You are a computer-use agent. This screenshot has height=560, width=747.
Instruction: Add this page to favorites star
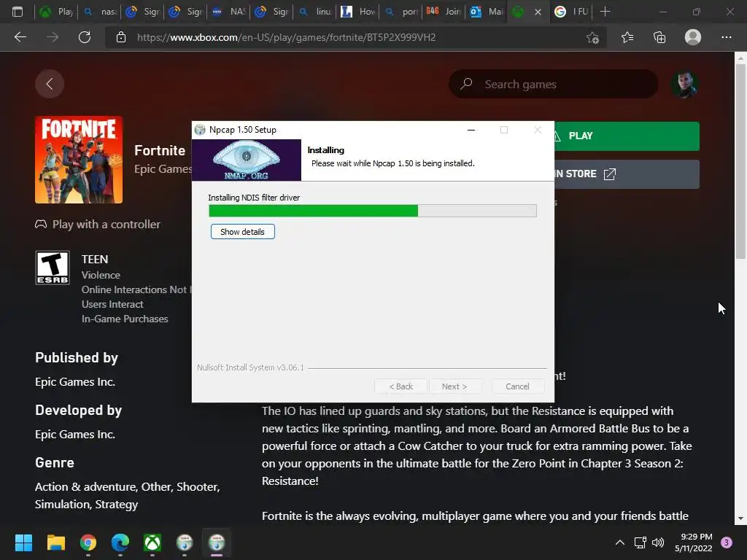coord(592,38)
